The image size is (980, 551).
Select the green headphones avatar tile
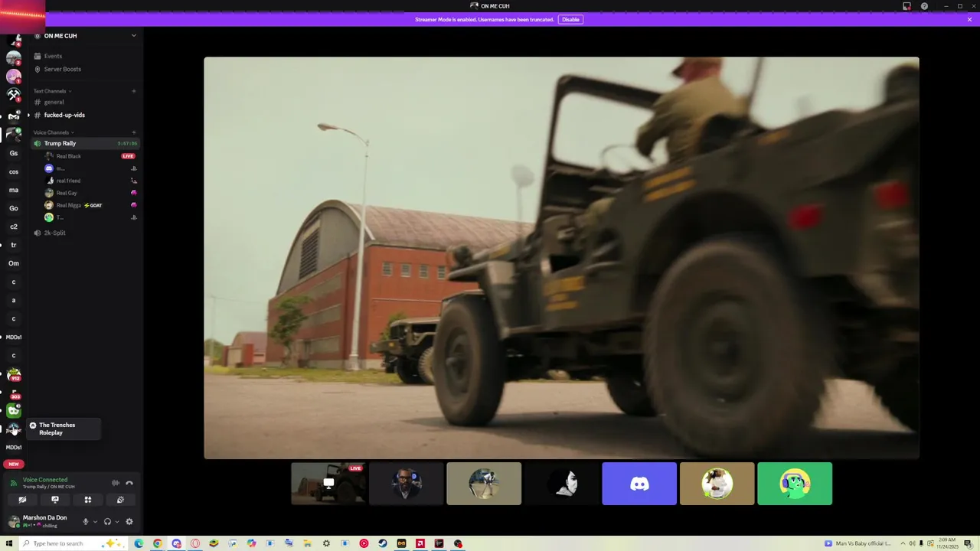[x=795, y=484]
